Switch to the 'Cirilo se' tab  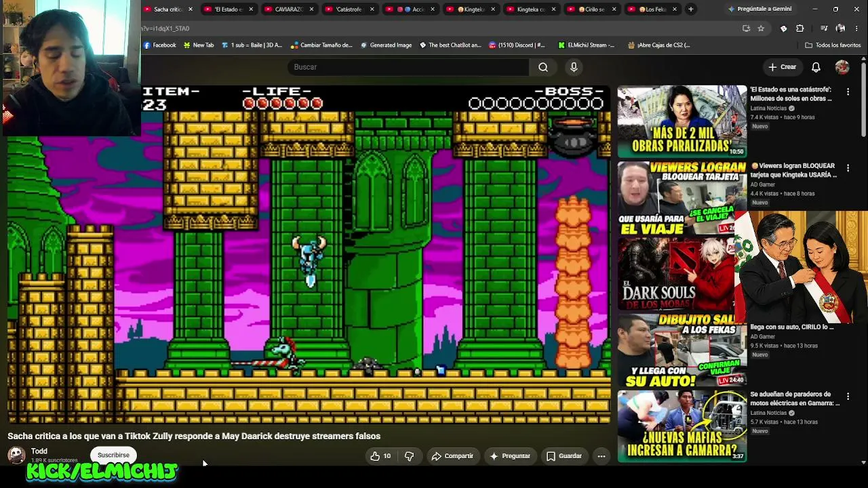(x=591, y=9)
